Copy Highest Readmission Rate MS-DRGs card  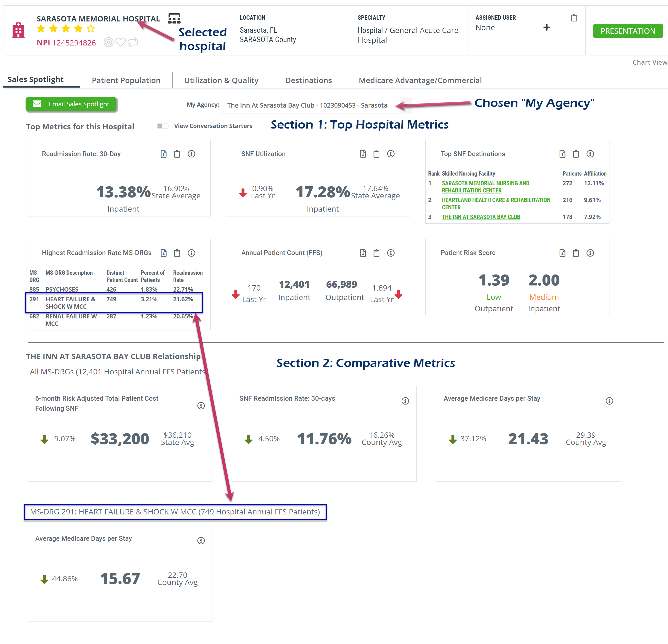177,253
